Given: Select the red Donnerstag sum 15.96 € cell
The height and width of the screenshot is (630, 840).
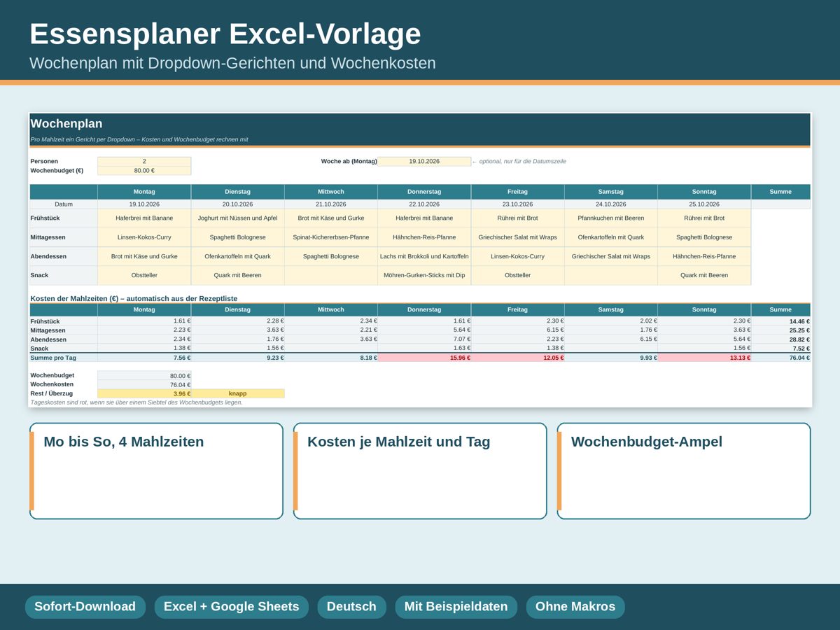Looking at the screenshot, I should (x=424, y=358).
